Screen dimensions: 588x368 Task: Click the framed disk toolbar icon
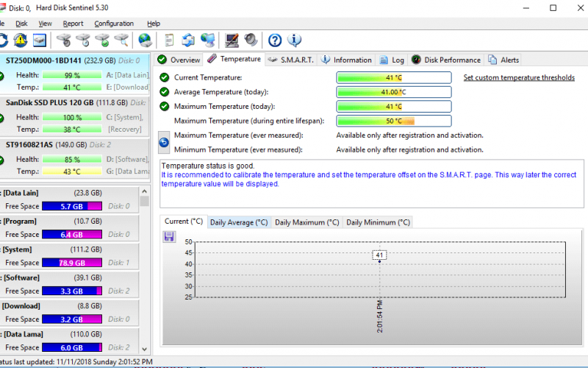(40, 40)
